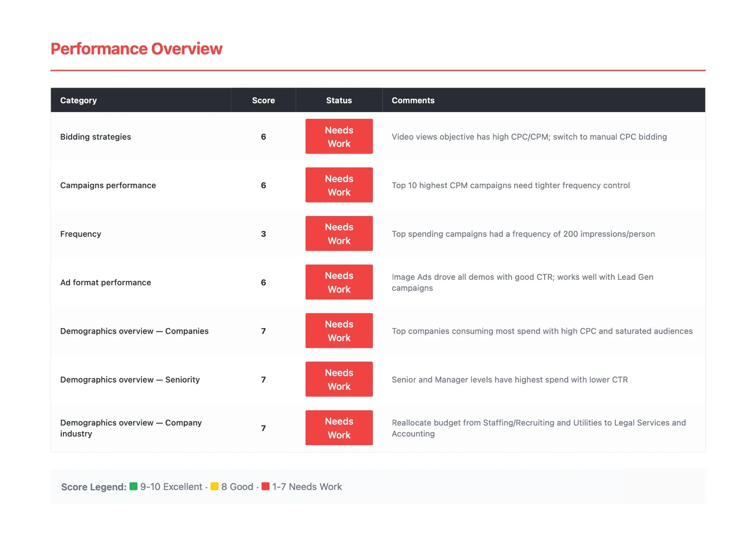Click the Score column header
Screen dimensions: 756x534
[x=263, y=100]
